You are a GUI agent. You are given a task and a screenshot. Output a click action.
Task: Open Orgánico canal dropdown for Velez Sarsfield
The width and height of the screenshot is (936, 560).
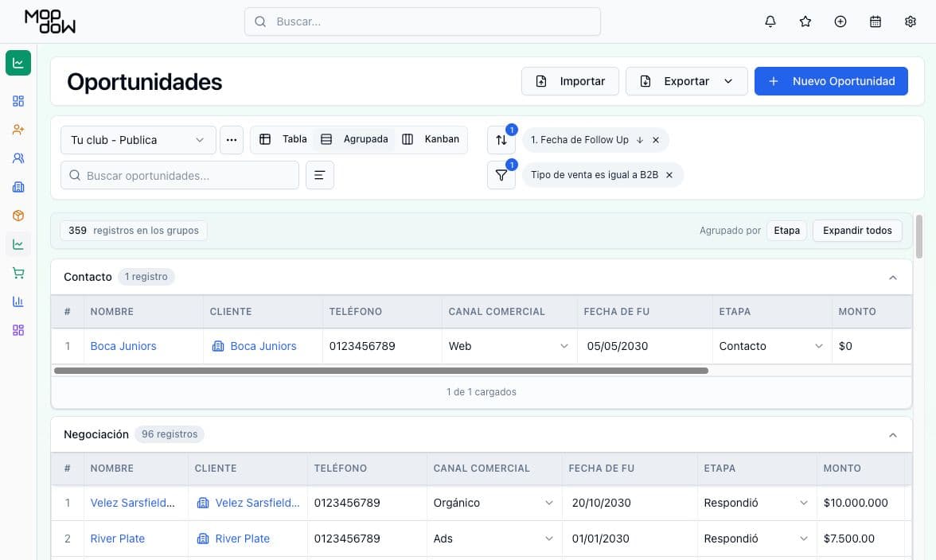pos(494,503)
